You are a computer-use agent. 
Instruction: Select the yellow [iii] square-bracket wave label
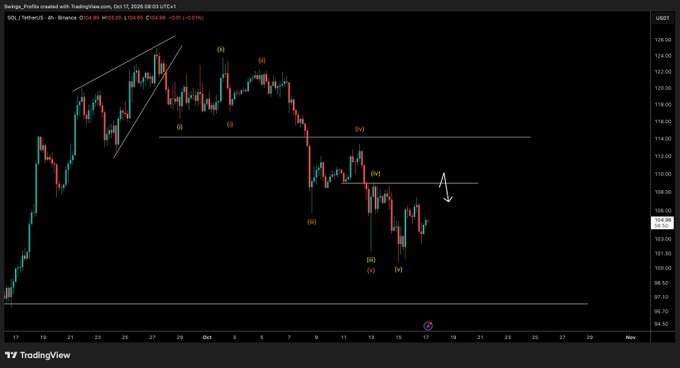tap(371, 260)
